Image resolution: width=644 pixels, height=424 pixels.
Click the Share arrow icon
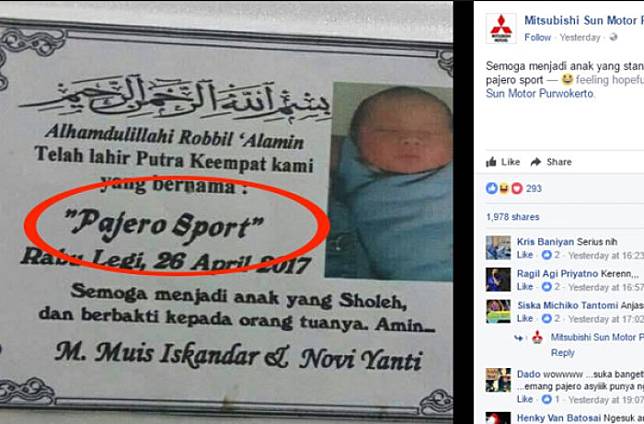tap(536, 162)
